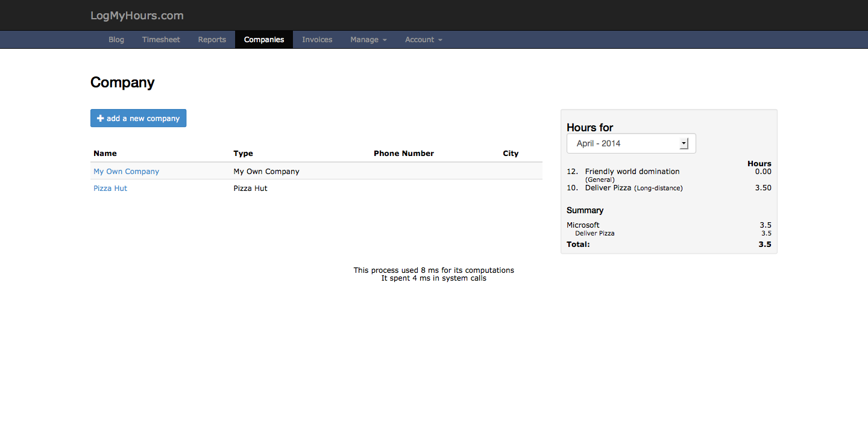Open the LogMyHours.com home link

(137, 16)
